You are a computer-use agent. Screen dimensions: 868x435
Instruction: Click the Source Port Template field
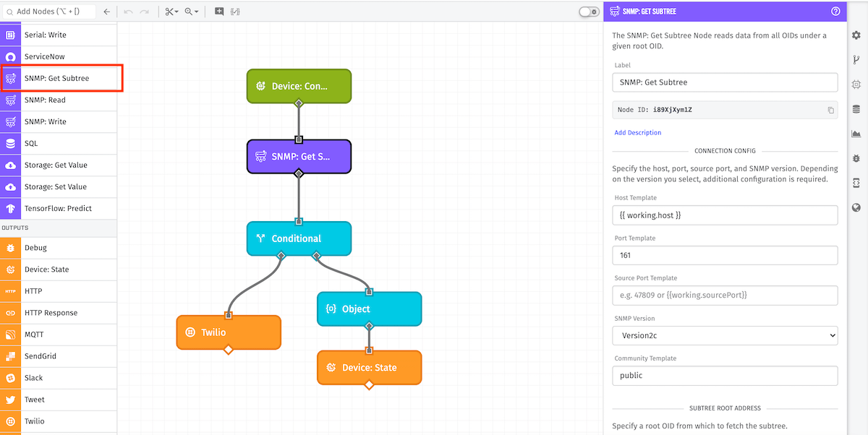click(725, 295)
